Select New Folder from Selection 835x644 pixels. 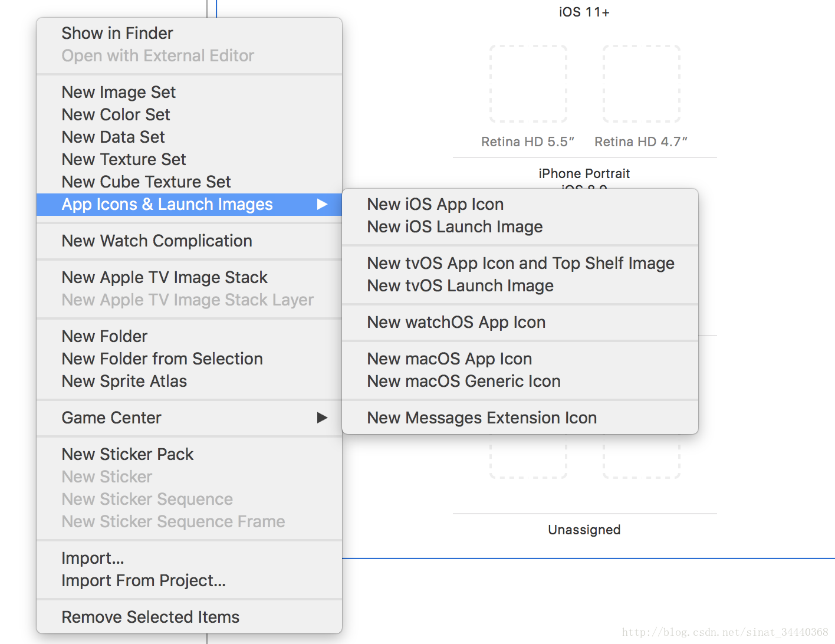(x=189, y=359)
